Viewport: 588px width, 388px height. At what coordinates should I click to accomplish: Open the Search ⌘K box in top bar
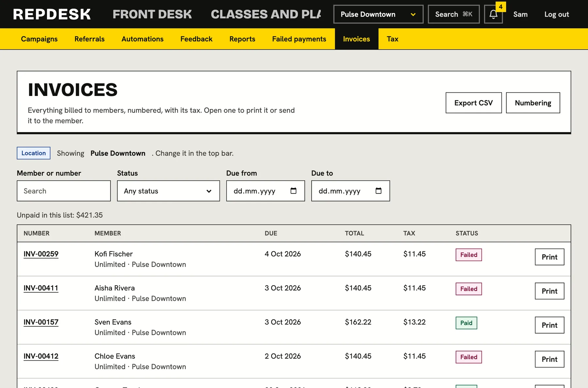point(454,14)
